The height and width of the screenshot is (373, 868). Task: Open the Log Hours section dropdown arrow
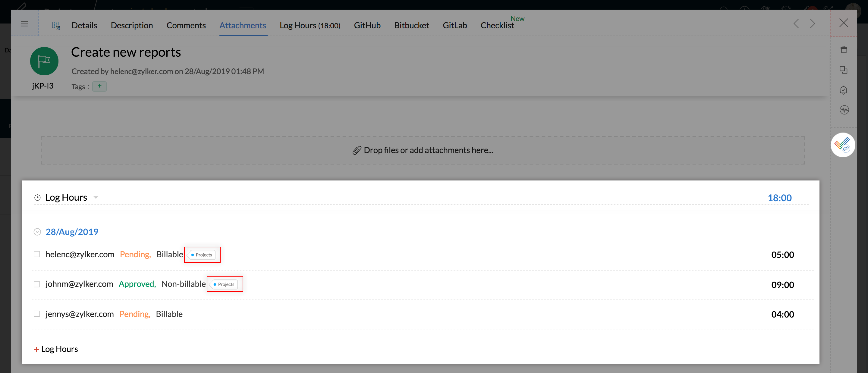coord(96,197)
